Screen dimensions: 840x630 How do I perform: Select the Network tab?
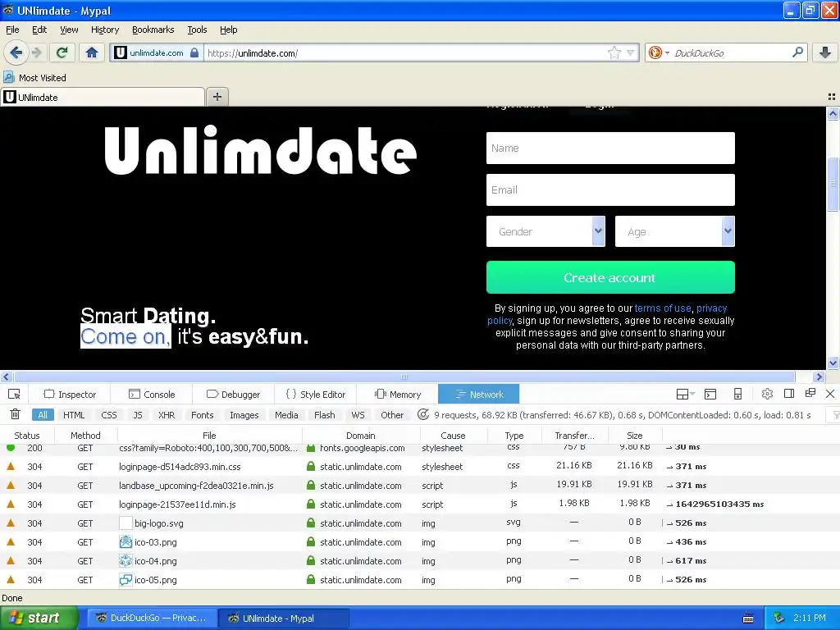click(x=479, y=395)
